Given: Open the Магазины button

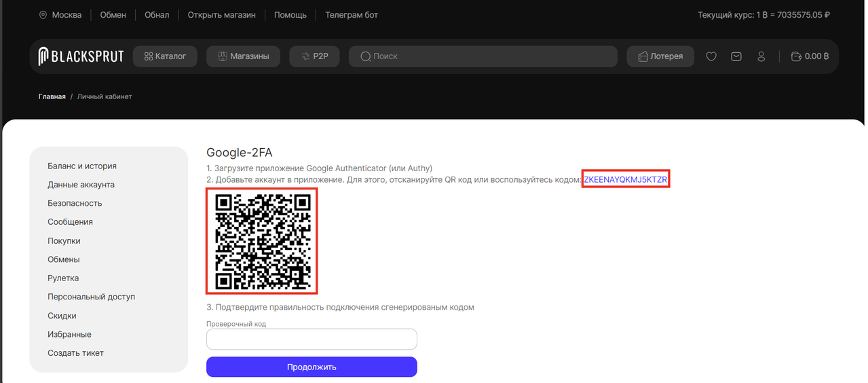Looking at the screenshot, I should [x=243, y=56].
